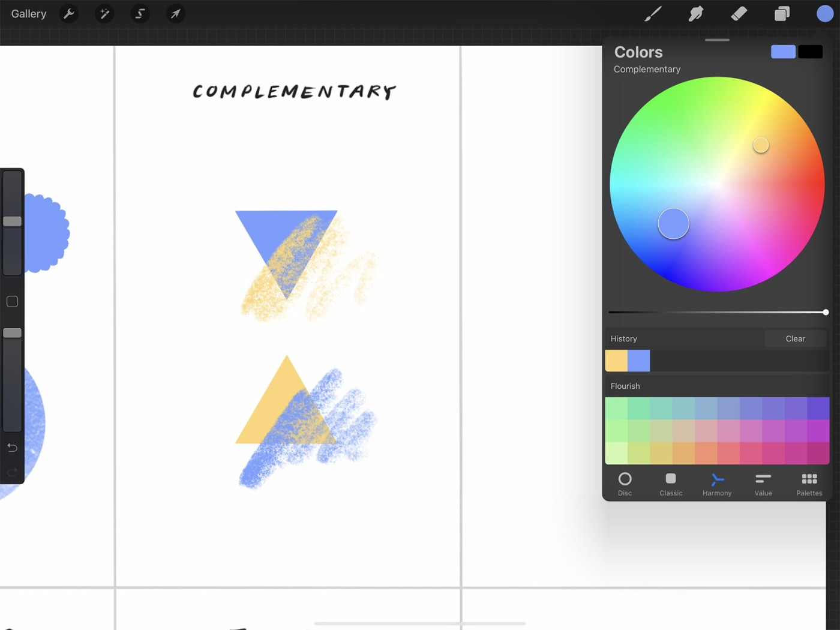
Task: Pick the yellow swatch in History
Action: click(616, 361)
